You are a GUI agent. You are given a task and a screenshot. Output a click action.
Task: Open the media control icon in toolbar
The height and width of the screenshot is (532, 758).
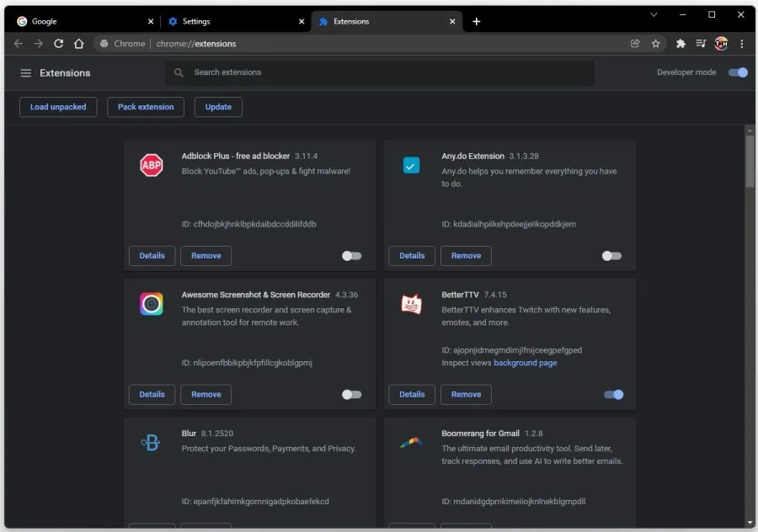[x=701, y=44]
